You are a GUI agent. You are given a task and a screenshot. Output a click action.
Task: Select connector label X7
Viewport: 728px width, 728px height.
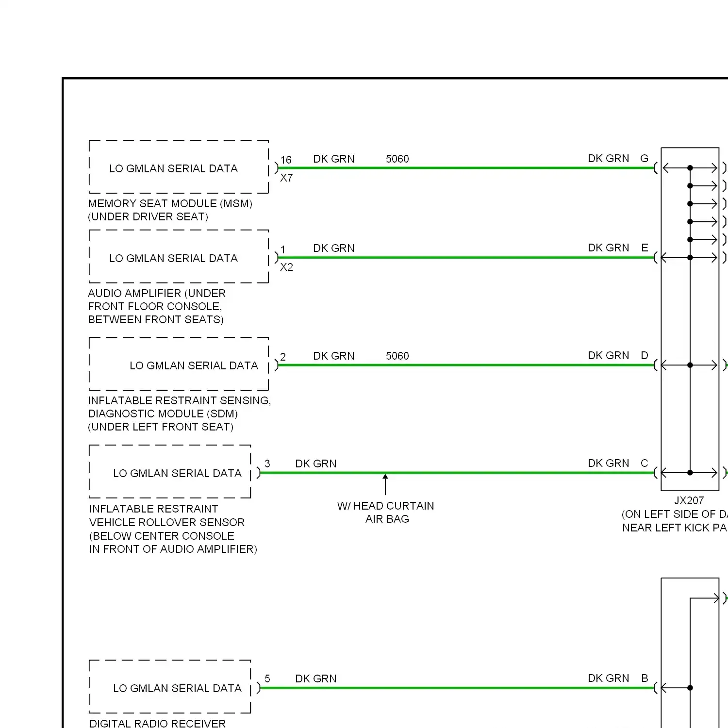286,178
